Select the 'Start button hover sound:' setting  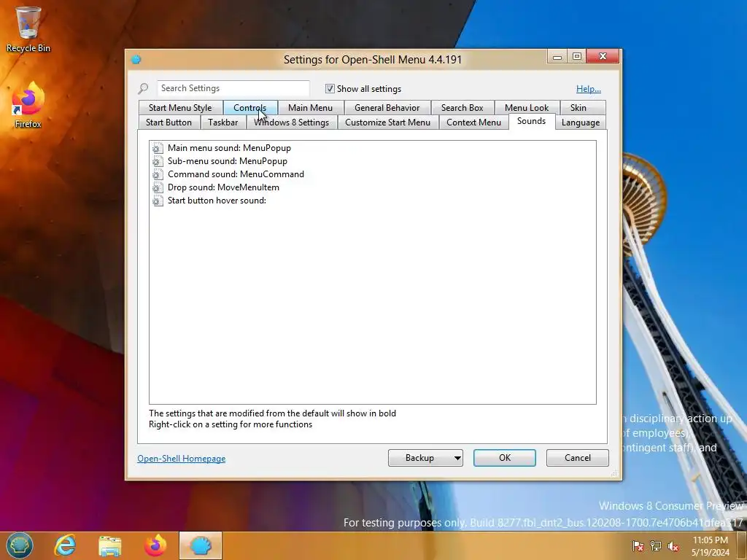point(217,201)
